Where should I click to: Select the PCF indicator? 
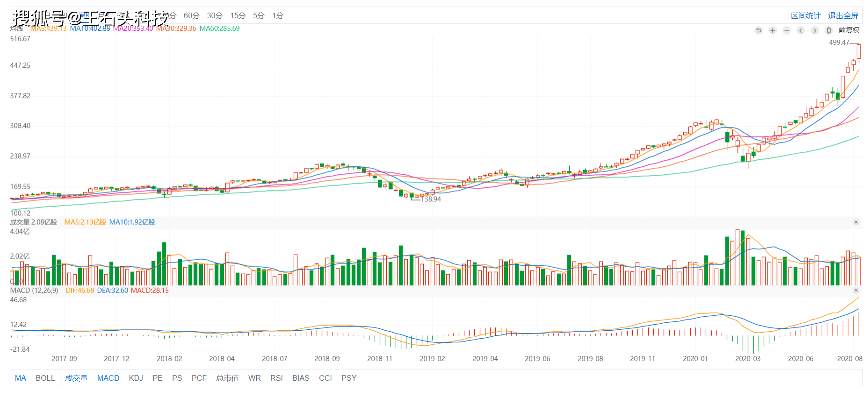pyautogui.click(x=199, y=378)
